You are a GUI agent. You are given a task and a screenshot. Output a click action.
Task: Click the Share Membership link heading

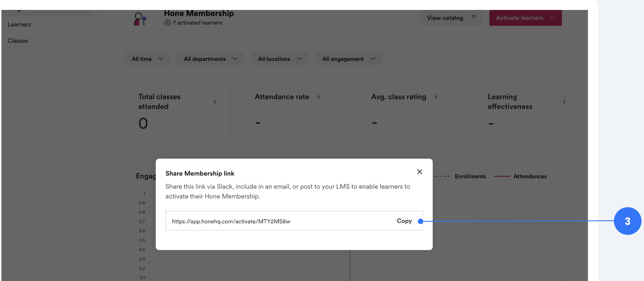[200, 173]
